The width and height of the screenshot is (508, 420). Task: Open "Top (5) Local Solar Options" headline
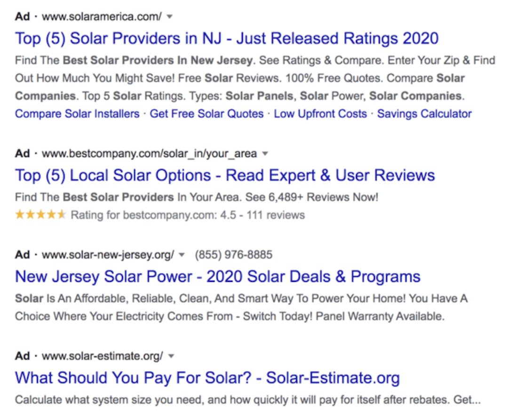point(225,175)
